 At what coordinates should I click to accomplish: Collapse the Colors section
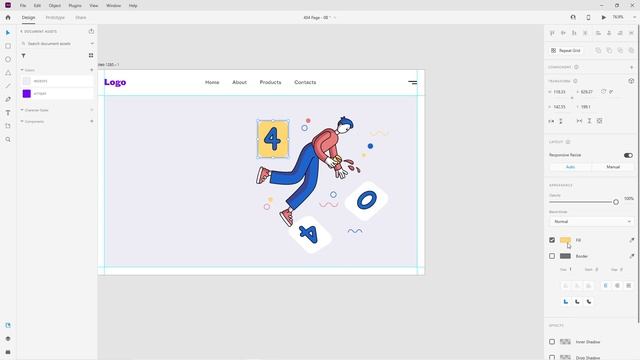[x=22, y=70]
